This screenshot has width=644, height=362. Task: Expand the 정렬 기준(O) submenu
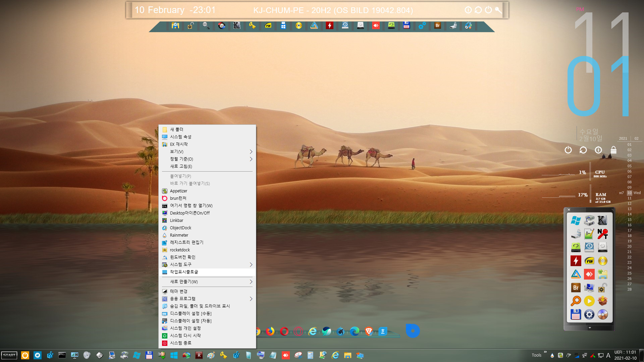207,159
